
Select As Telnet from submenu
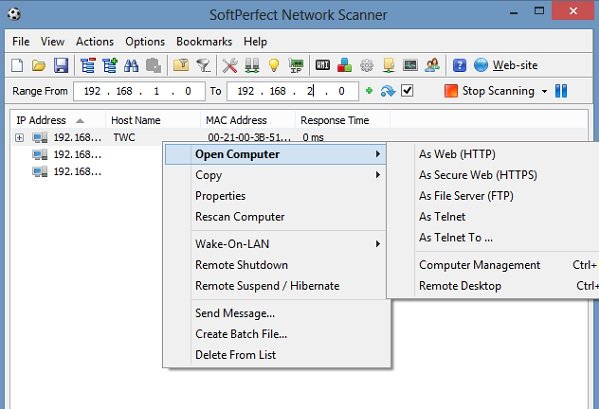(x=442, y=217)
